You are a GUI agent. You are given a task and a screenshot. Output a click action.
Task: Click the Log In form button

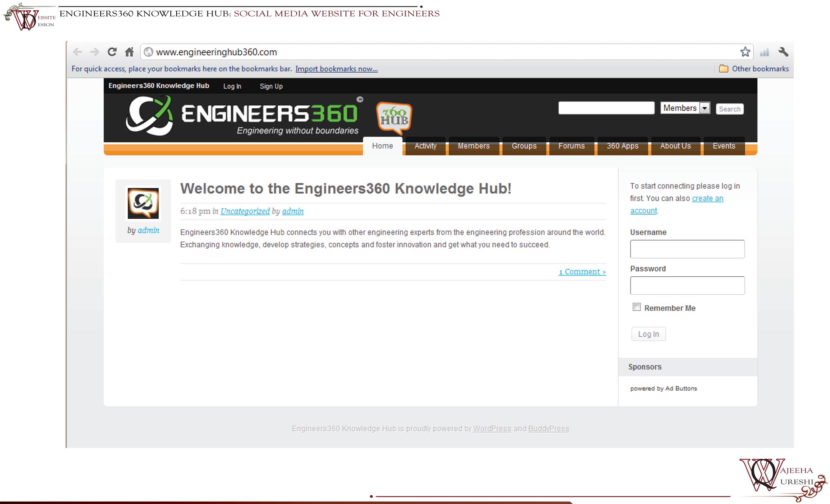tap(648, 334)
